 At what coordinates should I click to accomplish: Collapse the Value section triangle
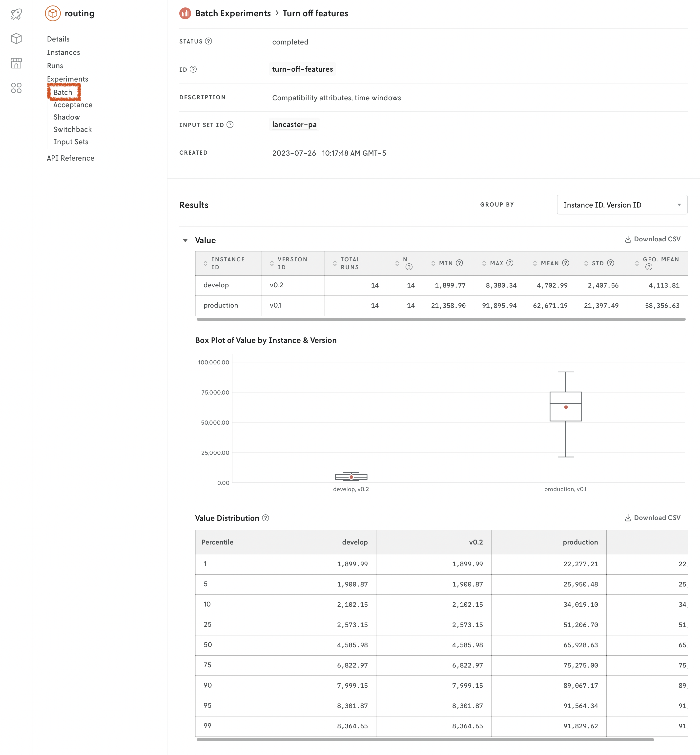185,240
